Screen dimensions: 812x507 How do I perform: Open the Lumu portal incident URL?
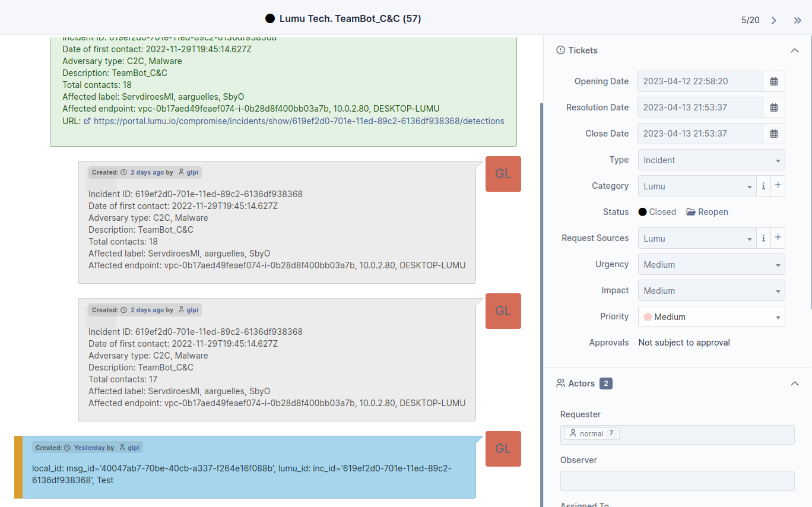299,121
